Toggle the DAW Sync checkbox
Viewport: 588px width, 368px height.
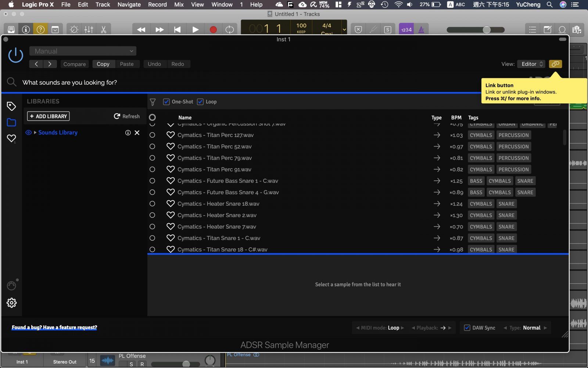point(467,328)
